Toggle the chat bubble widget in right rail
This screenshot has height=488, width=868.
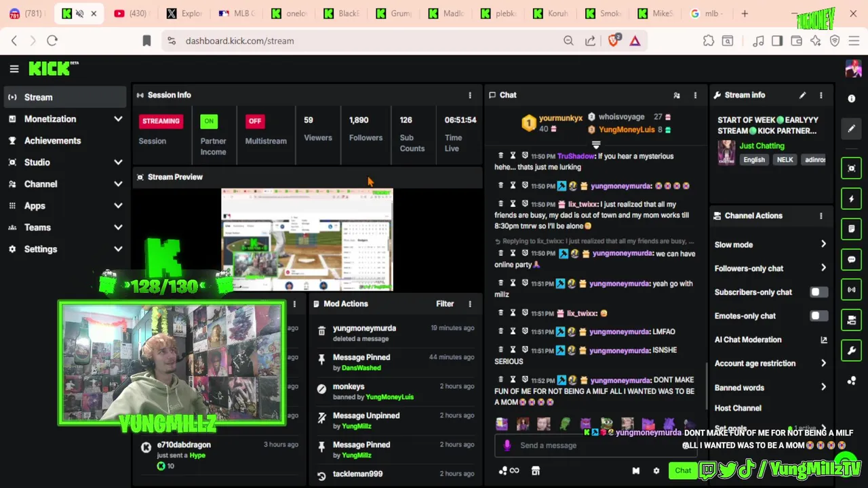pyautogui.click(x=852, y=259)
